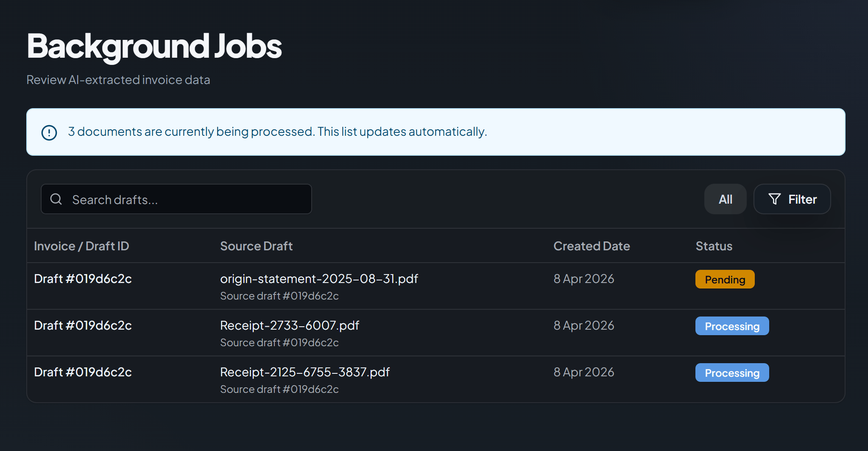The image size is (868, 451).
Task: Select the Status column header
Action: pos(714,246)
